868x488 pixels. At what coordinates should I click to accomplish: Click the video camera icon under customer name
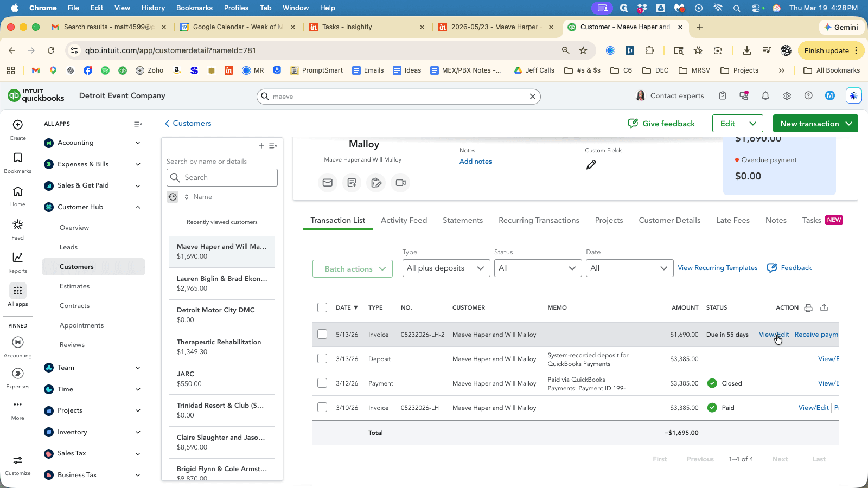(401, 183)
